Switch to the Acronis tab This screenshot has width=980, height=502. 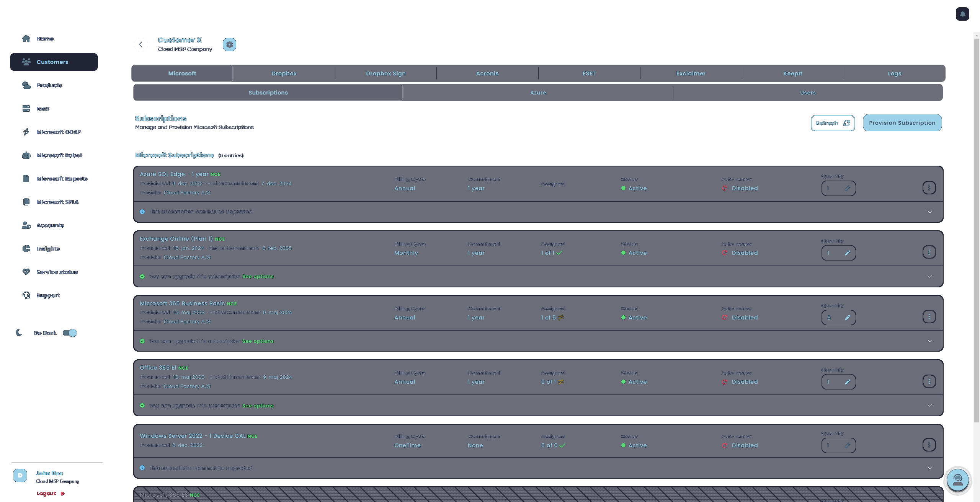[487, 73]
